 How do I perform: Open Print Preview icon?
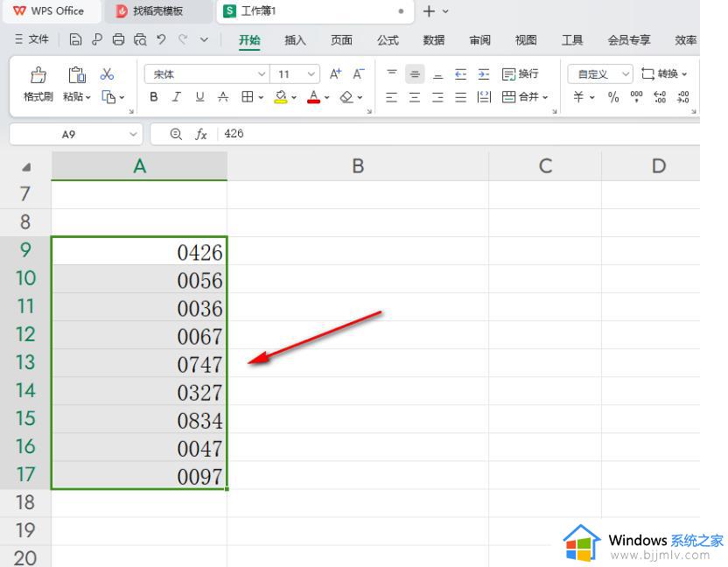(140, 39)
